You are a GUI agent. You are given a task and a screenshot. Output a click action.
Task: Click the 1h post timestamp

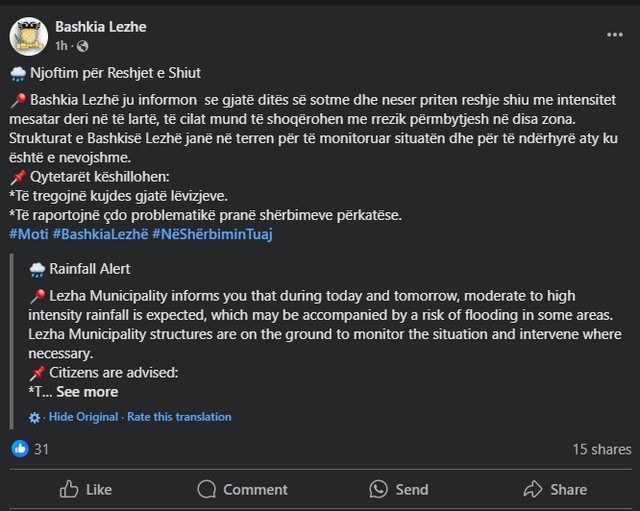[x=61, y=46]
